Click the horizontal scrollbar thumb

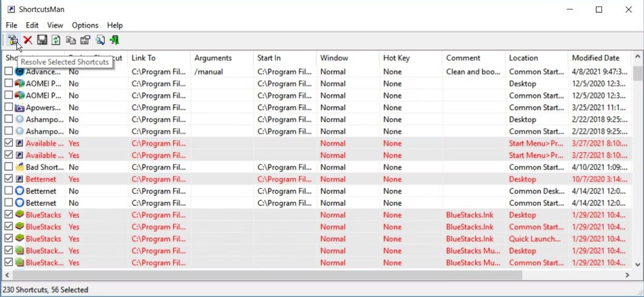267,275
